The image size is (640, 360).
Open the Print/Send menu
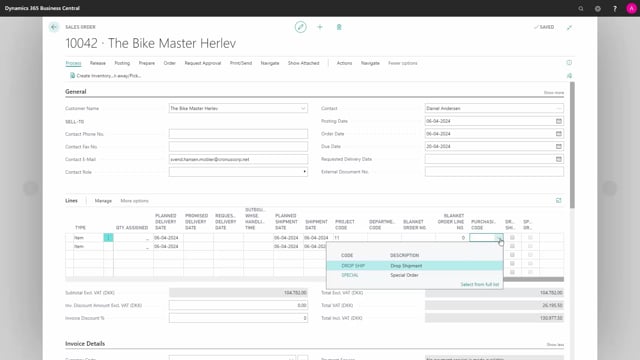241,63
